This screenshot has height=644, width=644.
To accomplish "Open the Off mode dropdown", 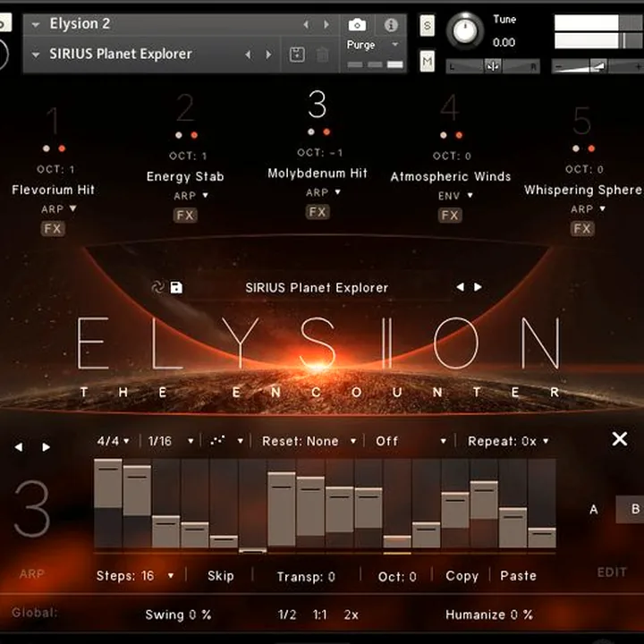I will [411, 441].
